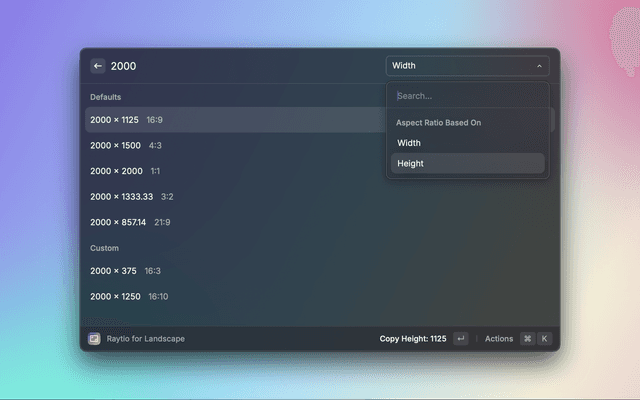Click the K key icon in footer
This screenshot has height=400, width=640.
click(x=544, y=339)
